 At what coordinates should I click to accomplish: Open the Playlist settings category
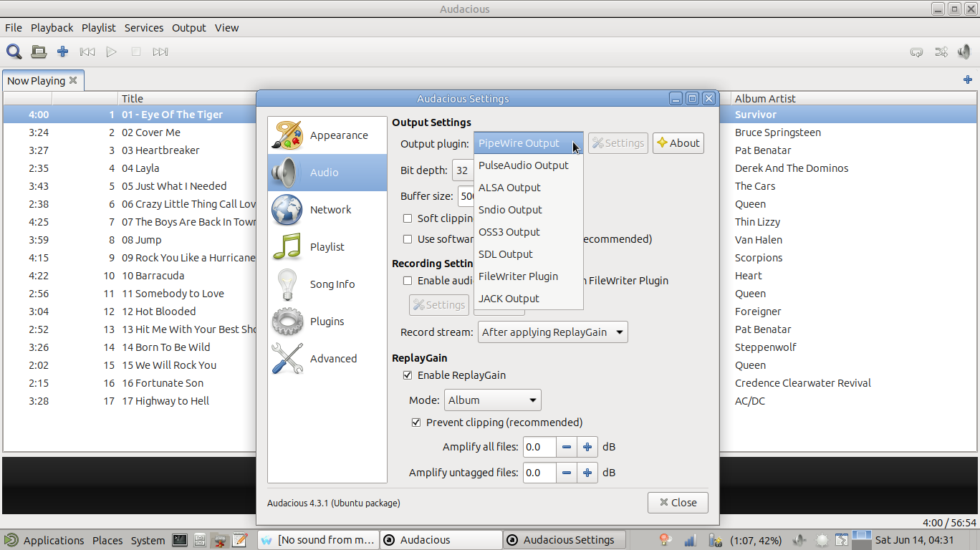[x=327, y=247]
